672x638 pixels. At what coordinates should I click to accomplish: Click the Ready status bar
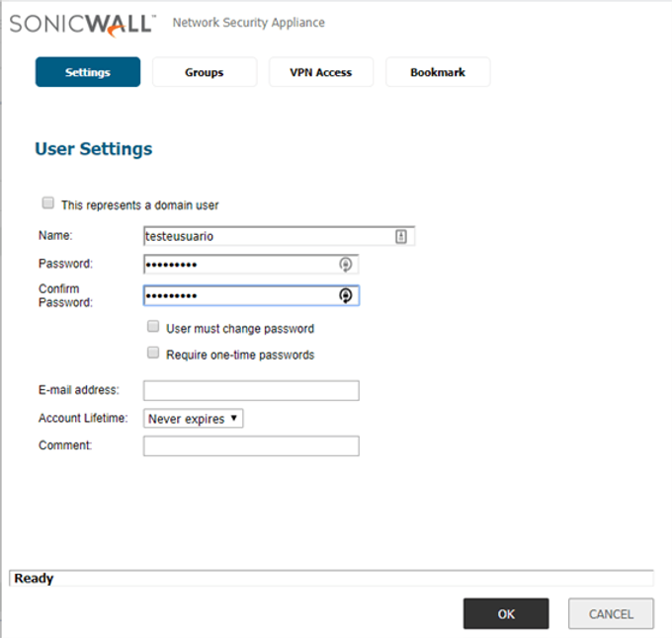click(331, 578)
